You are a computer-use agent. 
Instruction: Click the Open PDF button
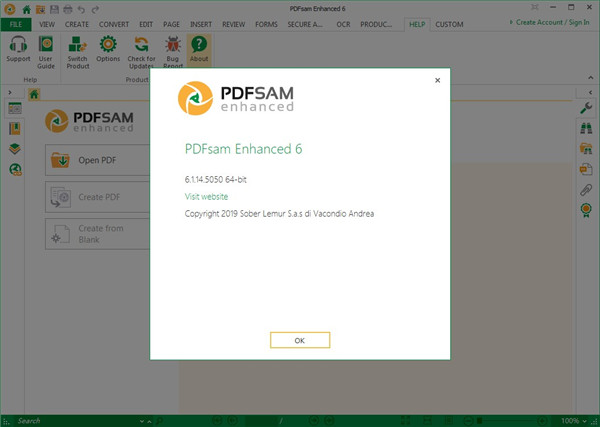tap(97, 160)
